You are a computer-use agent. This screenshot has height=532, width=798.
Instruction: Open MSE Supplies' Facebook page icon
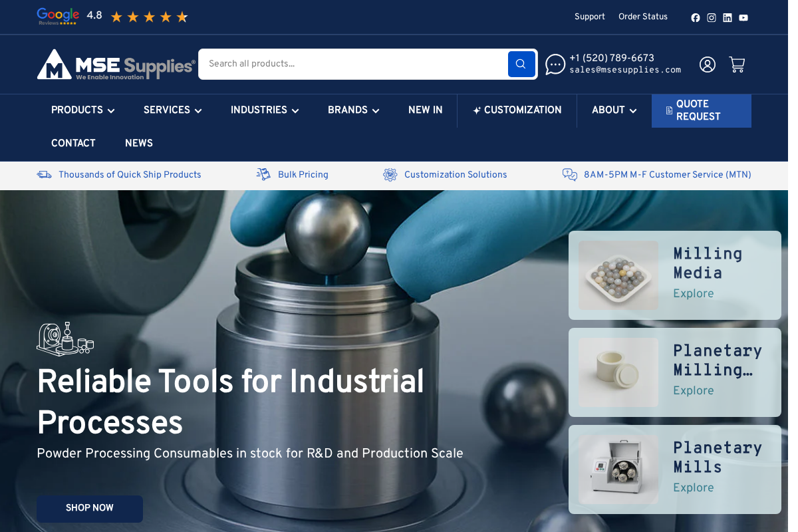pyautogui.click(x=696, y=17)
